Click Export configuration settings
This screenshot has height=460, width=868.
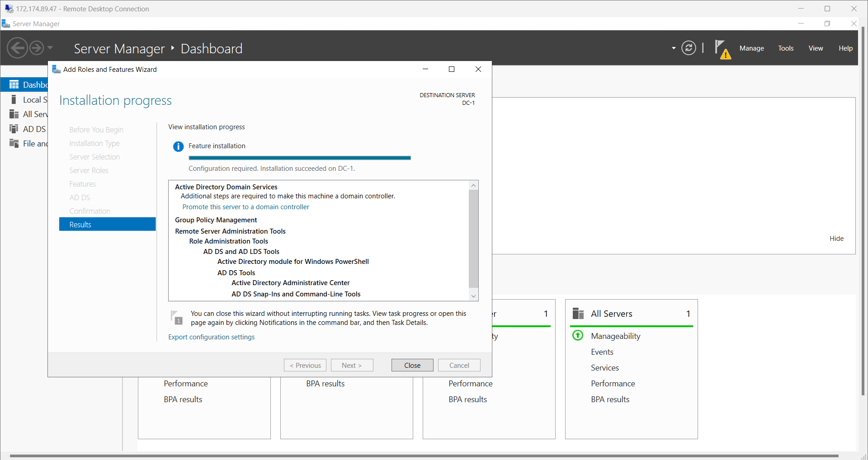pos(211,337)
